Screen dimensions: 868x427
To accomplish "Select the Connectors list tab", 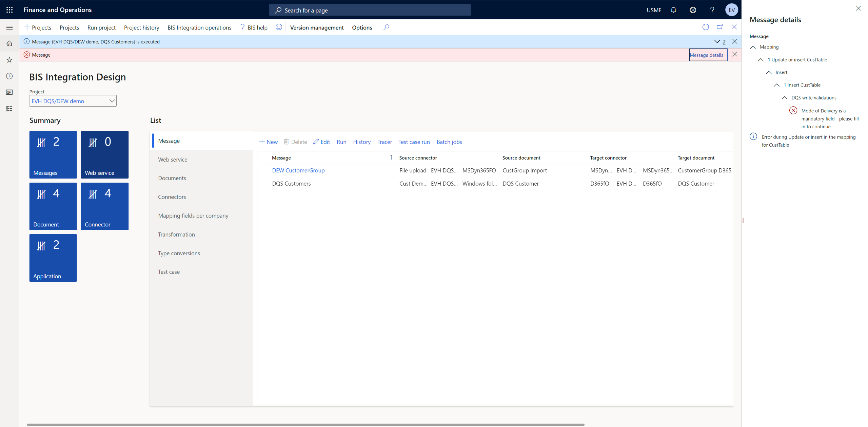I will coord(202,197).
